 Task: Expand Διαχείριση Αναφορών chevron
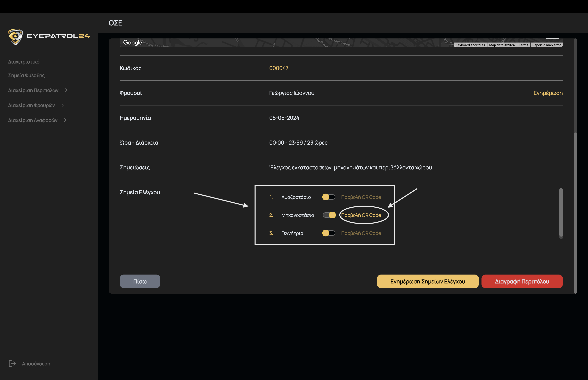pos(65,120)
